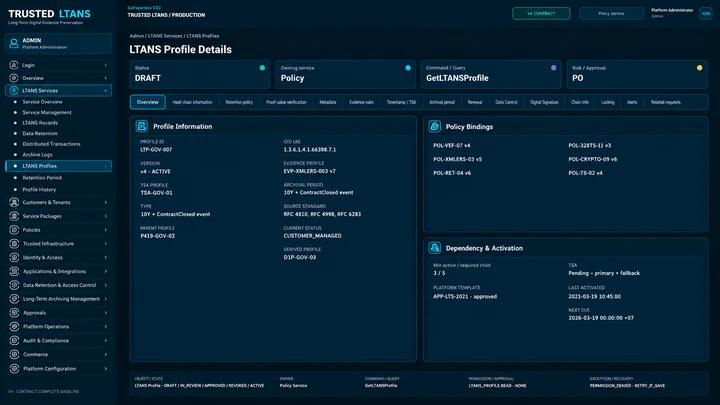Open Service Overview in sidebar
This screenshot has width=720, height=405.
click(42, 102)
